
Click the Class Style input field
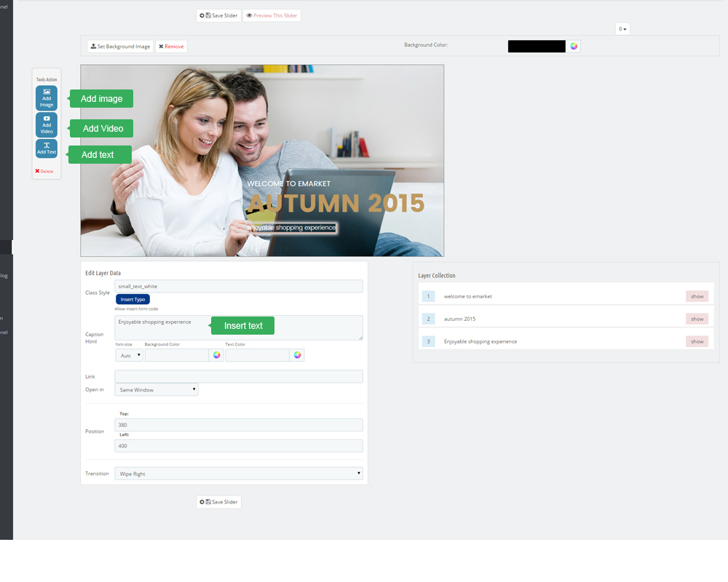click(x=239, y=287)
